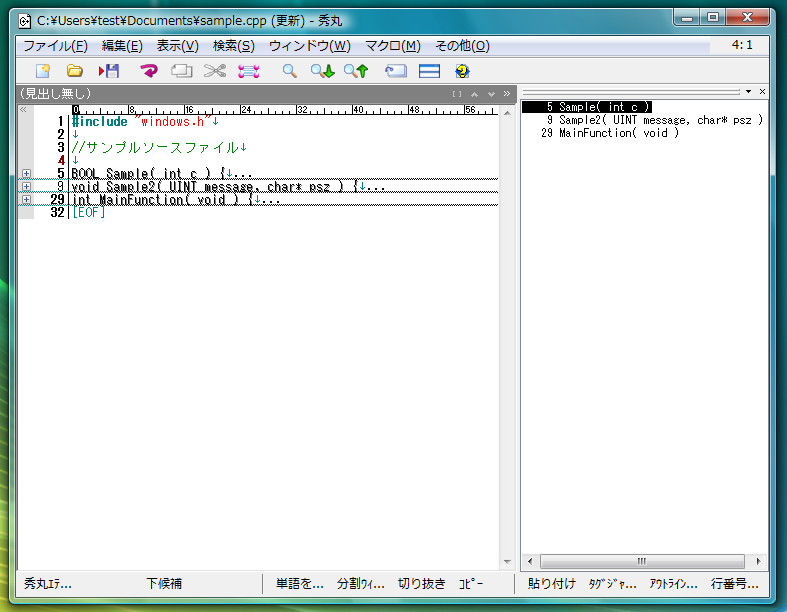Open the その他(O) menu
Screen dimensions: 787x612
point(462,46)
